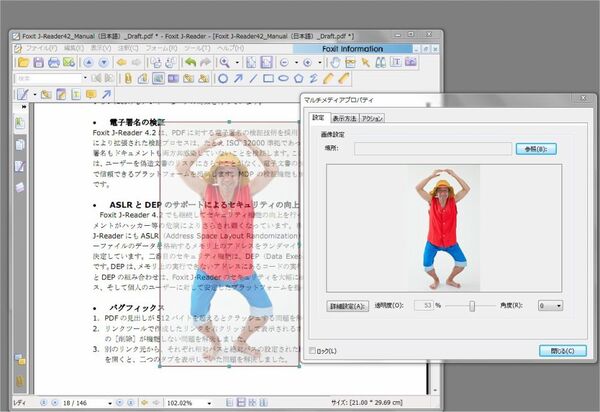Click the zoom out minus icon
The width and height of the screenshot is (600, 412).
284,62
